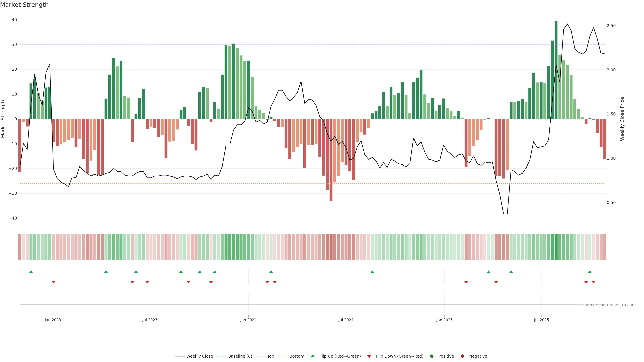This screenshot has width=644, height=362.
Task: Click the dark red Negative circle legend icon
Action: 462,356
